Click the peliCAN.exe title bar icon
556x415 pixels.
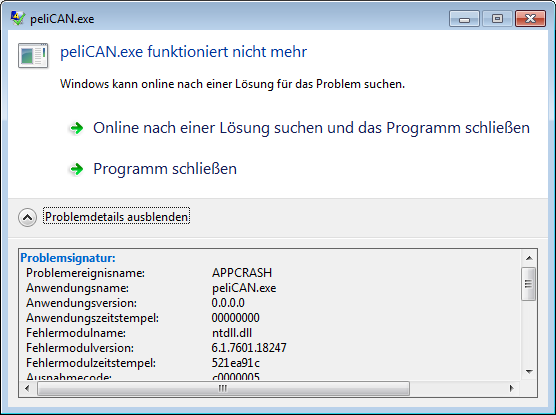click(17, 18)
